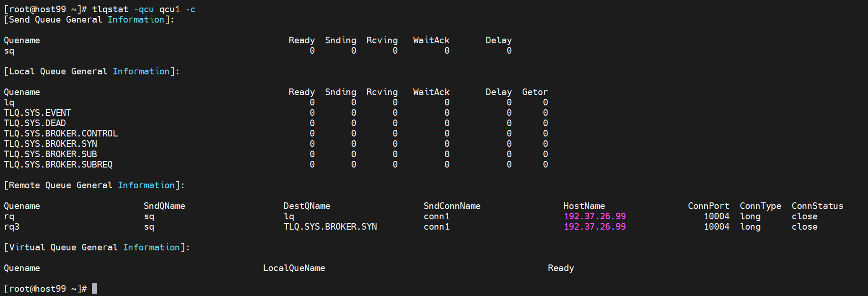Select the TLQ.SYS.EVENT queue name
The height and width of the screenshot is (296, 868).
[38, 113]
